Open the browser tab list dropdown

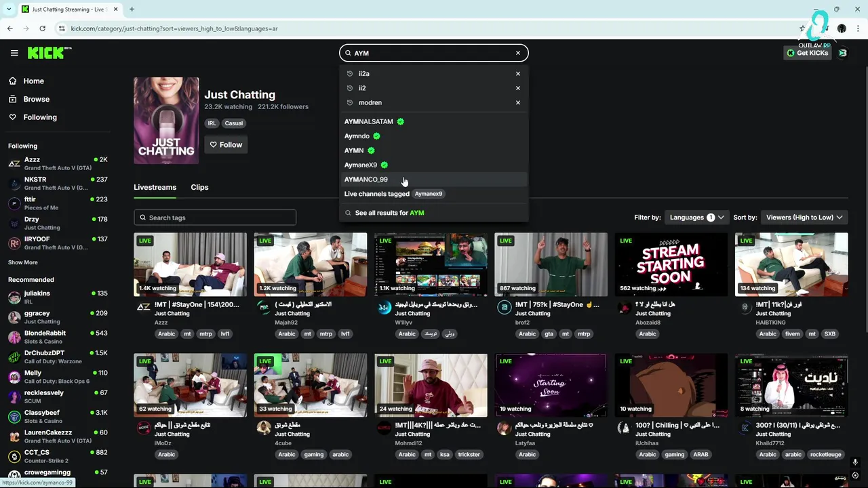(x=8, y=9)
